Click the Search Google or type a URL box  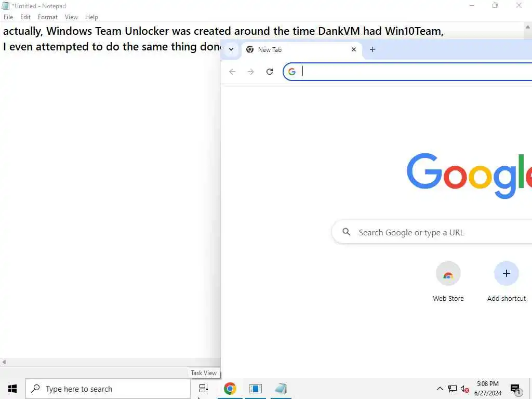(432, 232)
